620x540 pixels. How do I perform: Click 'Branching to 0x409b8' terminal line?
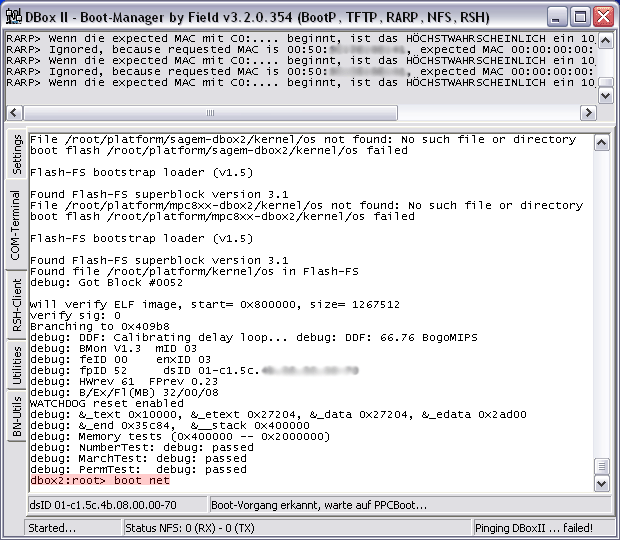(x=100, y=327)
